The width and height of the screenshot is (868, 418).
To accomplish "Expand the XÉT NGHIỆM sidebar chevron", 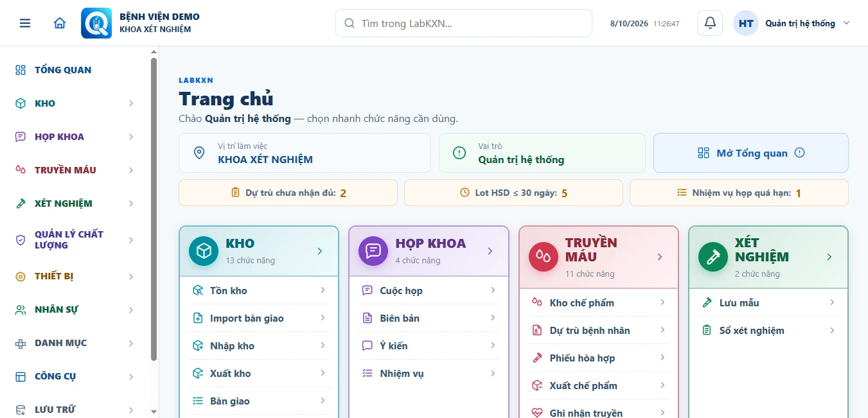I will (x=131, y=204).
